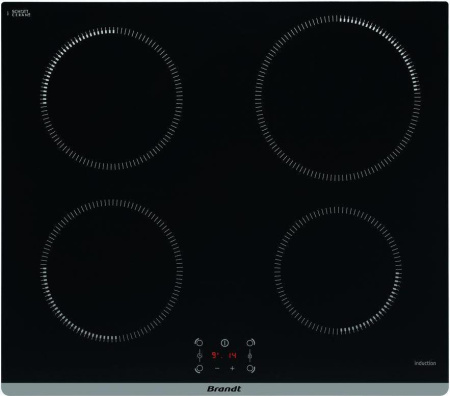
Task: Click the large rear-right cooking zone
Action: click(x=338, y=98)
